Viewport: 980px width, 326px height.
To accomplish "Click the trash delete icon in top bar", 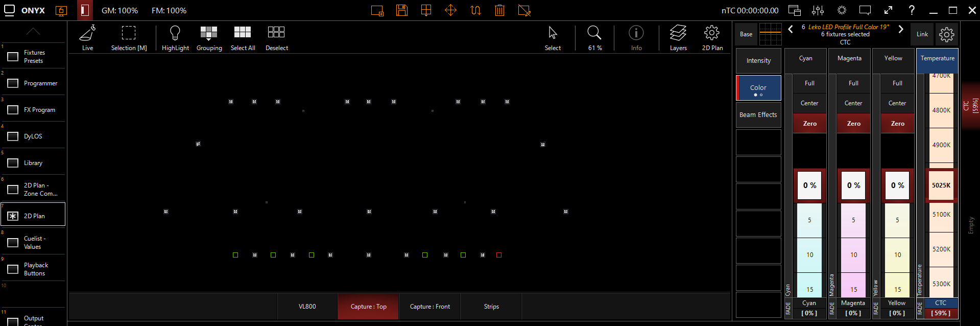I will point(500,10).
